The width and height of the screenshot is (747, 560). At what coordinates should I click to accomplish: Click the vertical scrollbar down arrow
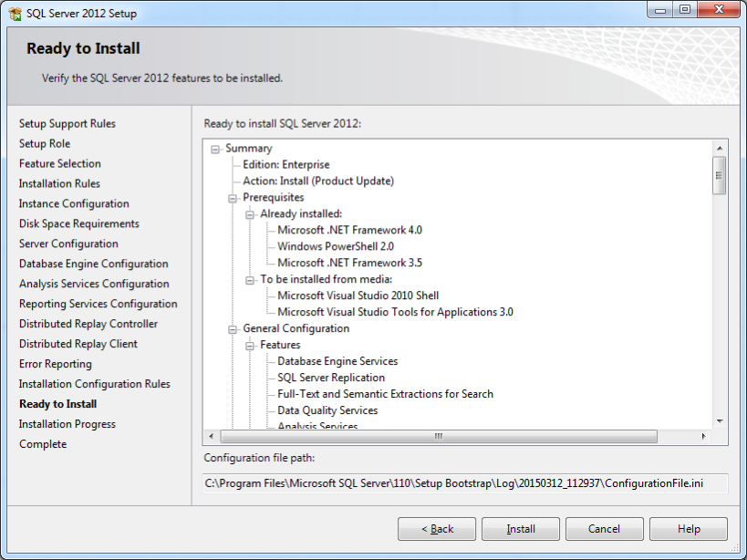[x=720, y=421]
